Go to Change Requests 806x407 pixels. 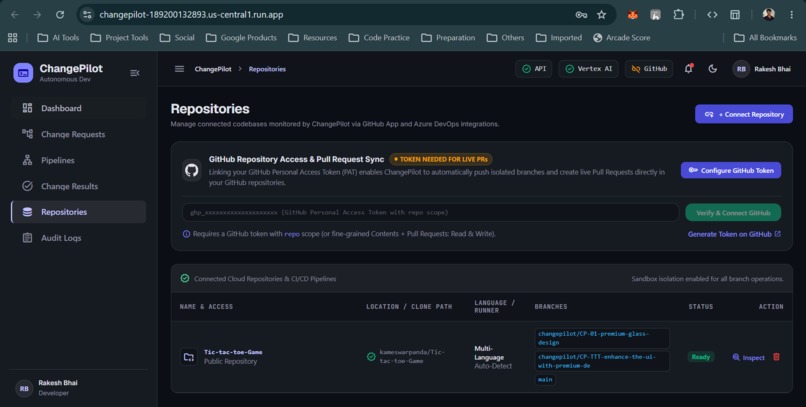pyautogui.click(x=78, y=134)
